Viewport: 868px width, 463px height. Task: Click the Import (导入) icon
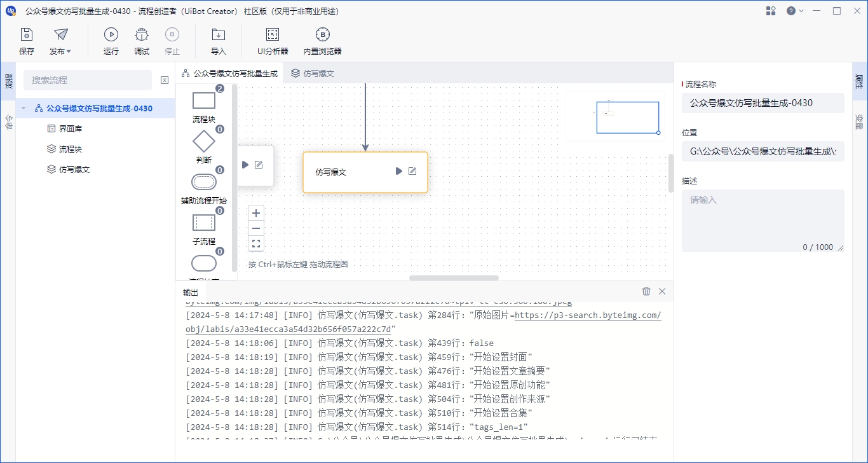tap(219, 41)
